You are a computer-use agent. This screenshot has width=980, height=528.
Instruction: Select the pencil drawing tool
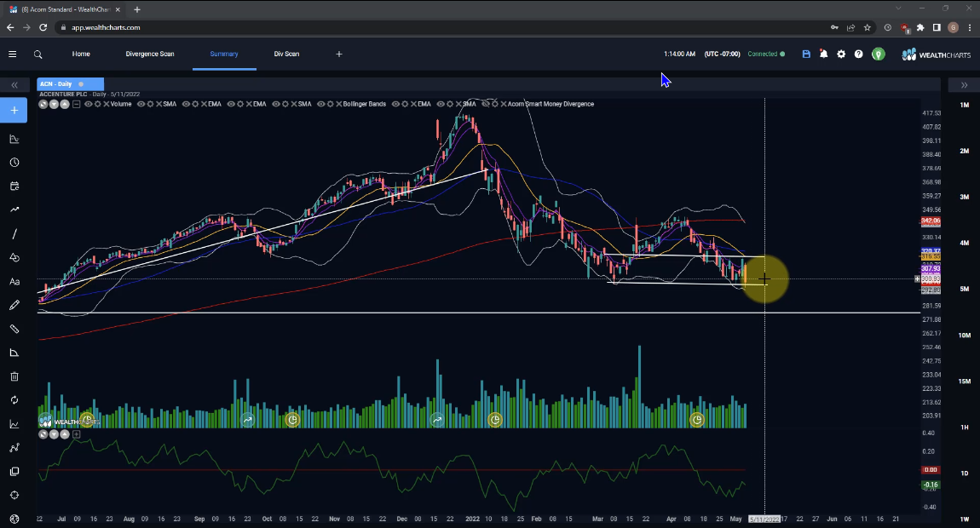pos(14,305)
